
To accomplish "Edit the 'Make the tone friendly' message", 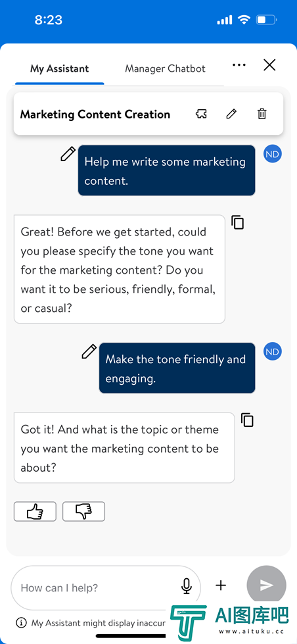I will tap(89, 352).
